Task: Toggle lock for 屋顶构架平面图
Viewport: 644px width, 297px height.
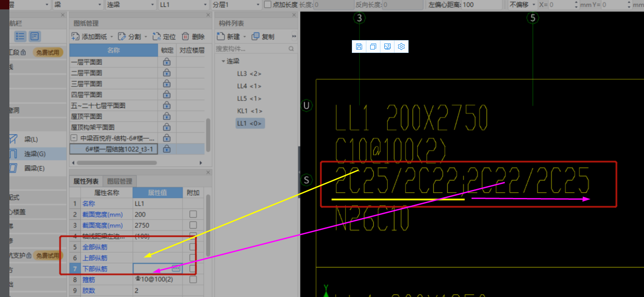Action: [x=167, y=127]
